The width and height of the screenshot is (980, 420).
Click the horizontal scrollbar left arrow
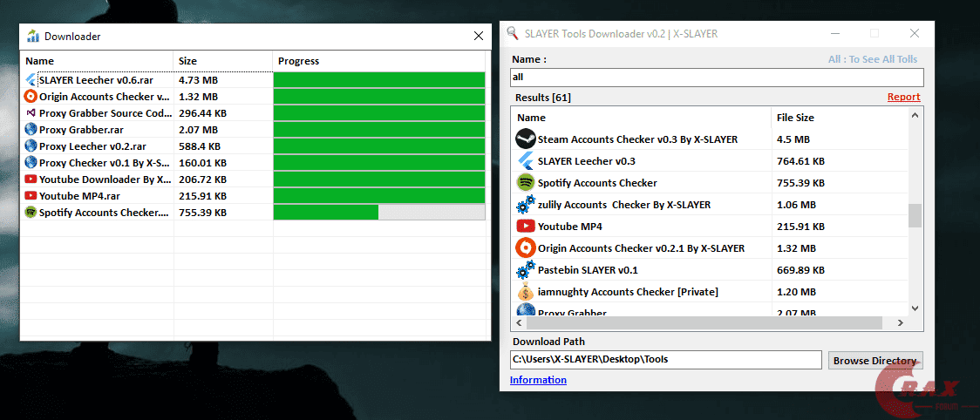click(520, 323)
